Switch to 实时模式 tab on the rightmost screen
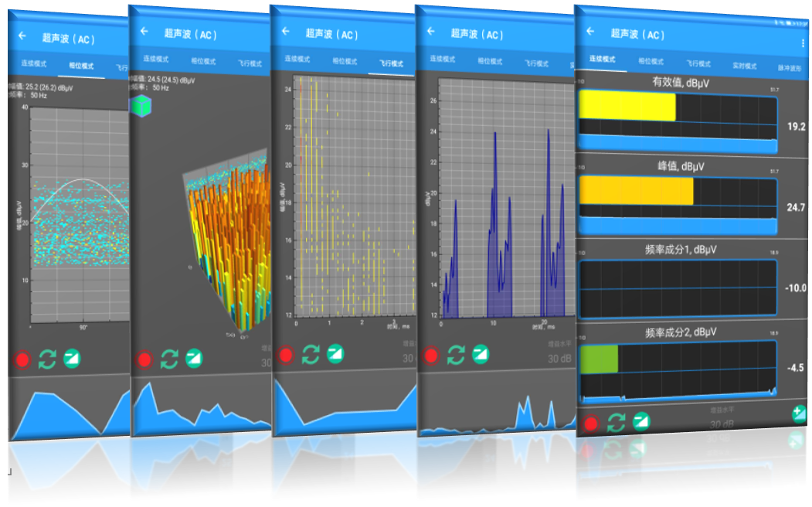 [x=745, y=65]
